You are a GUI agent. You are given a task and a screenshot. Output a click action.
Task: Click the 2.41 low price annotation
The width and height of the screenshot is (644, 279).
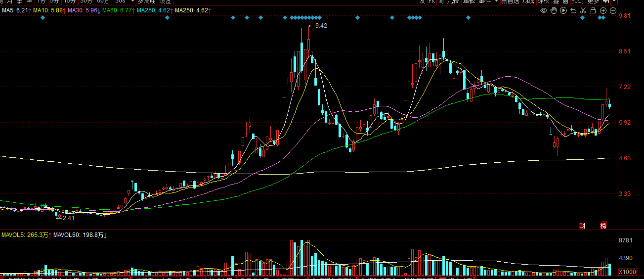pyautogui.click(x=68, y=218)
